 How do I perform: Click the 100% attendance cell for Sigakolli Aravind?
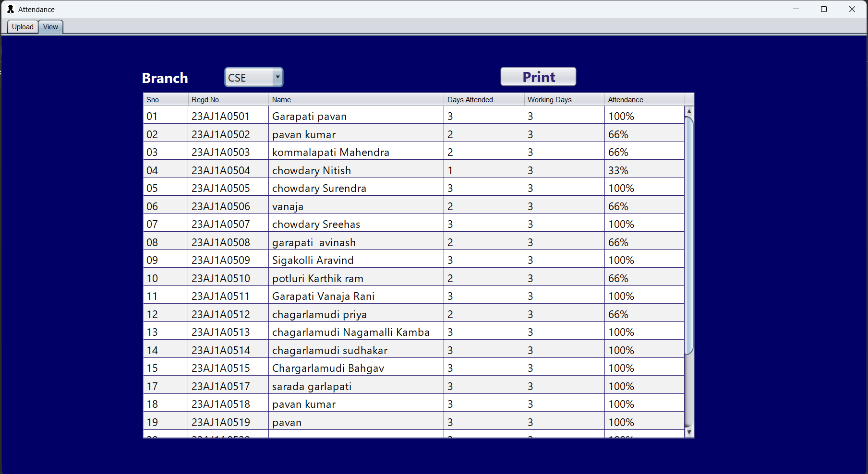[644, 260]
